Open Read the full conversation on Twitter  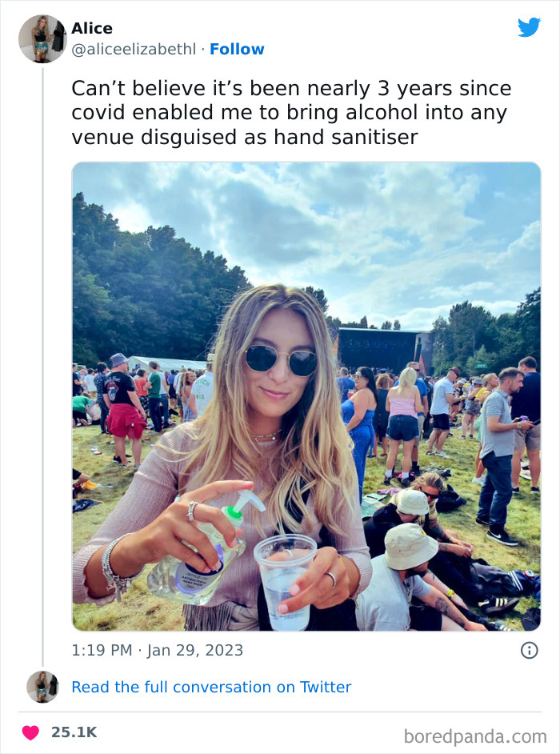tap(212, 687)
